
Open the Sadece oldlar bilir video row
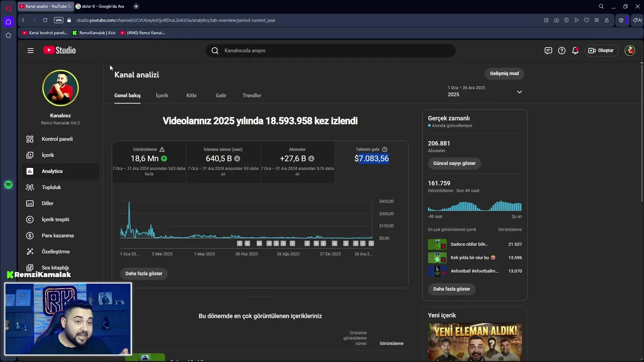(475, 244)
